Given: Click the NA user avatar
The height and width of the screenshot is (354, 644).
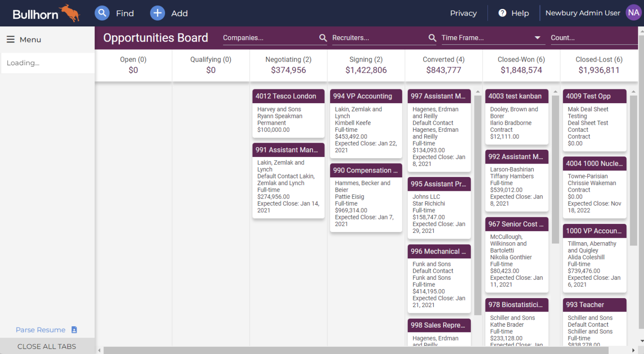Looking at the screenshot, I should point(633,13).
